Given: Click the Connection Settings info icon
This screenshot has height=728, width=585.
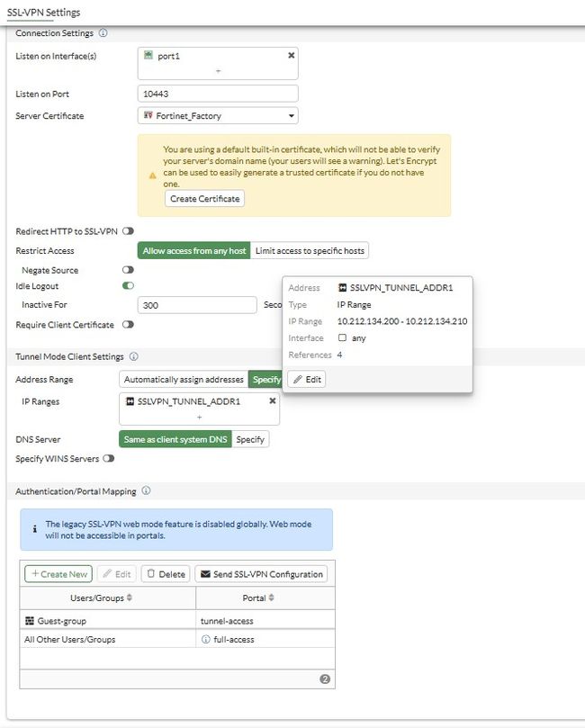Looking at the screenshot, I should (103, 33).
